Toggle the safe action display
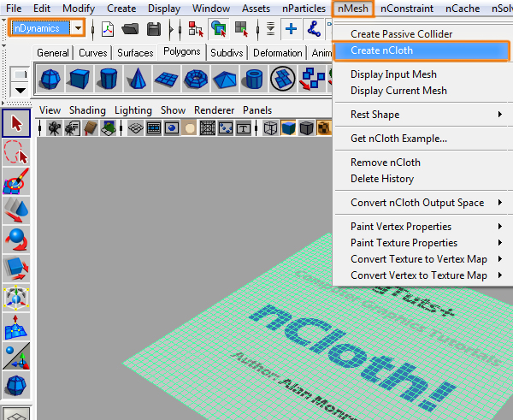Viewport: 513px width, 420px height. (226, 128)
